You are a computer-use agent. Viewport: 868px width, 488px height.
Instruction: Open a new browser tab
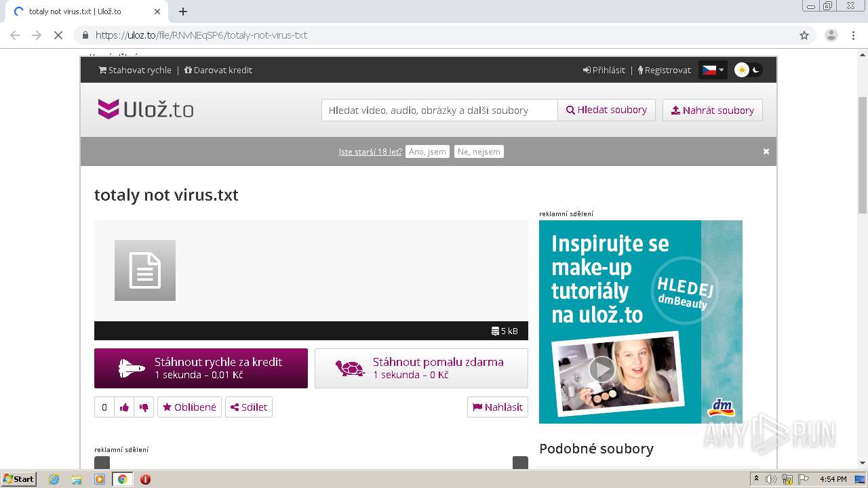point(183,12)
